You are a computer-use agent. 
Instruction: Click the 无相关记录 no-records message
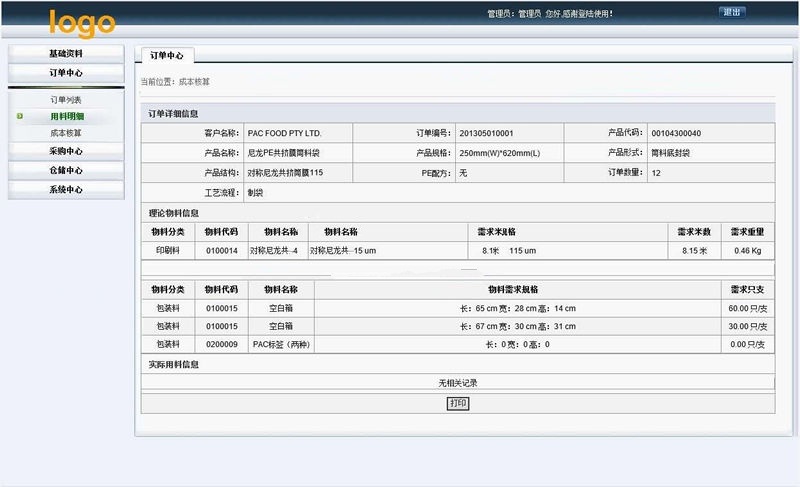coord(458,383)
